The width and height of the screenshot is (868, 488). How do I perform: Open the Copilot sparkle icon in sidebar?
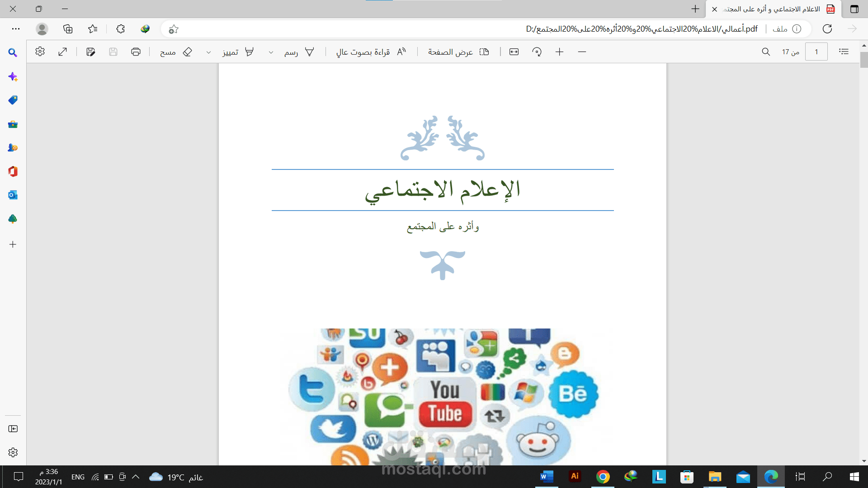pyautogui.click(x=13, y=77)
